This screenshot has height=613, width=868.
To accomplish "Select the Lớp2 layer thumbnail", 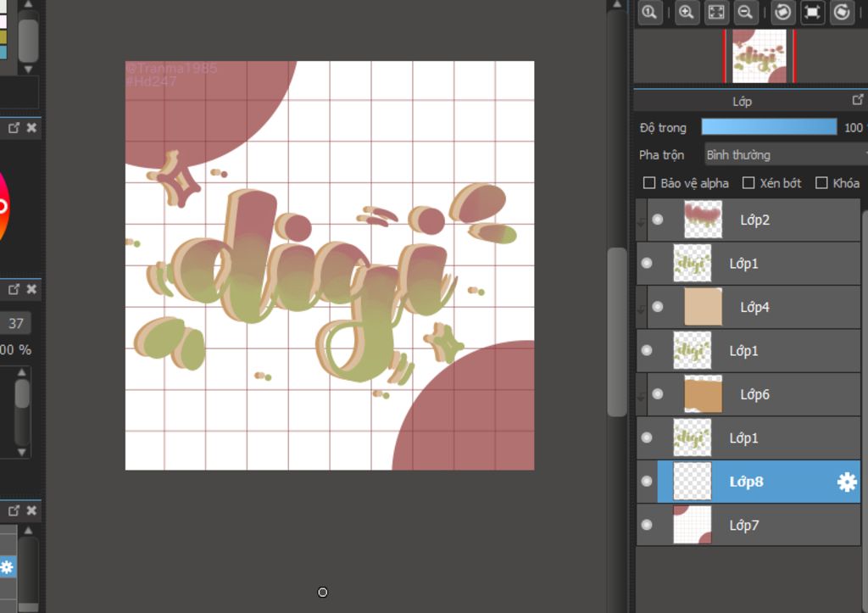I will tap(703, 220).
